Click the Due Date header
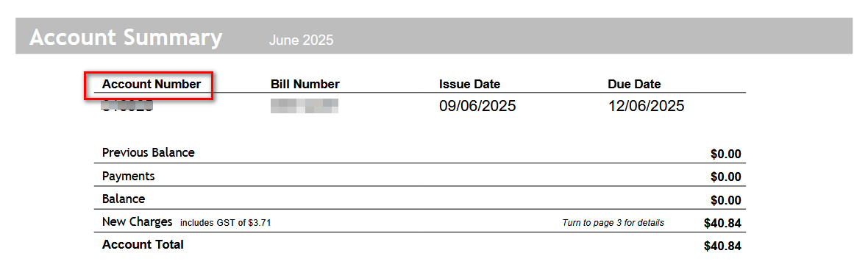 [634, 84]
